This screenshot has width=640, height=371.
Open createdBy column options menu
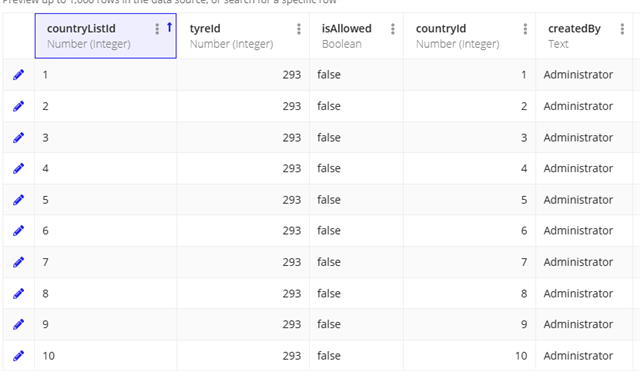[x=622, y=29]
